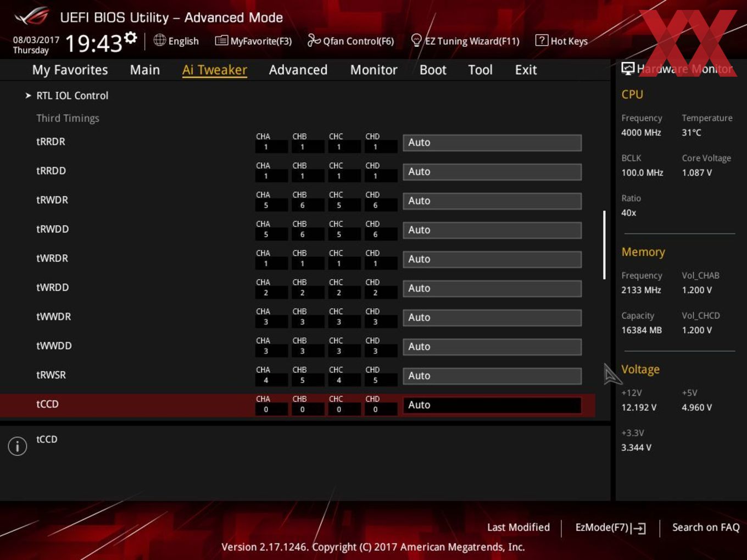Screen dimensions: 747x560
Task: Select the tWWDD timing label
Action: [x=54, y=346]
